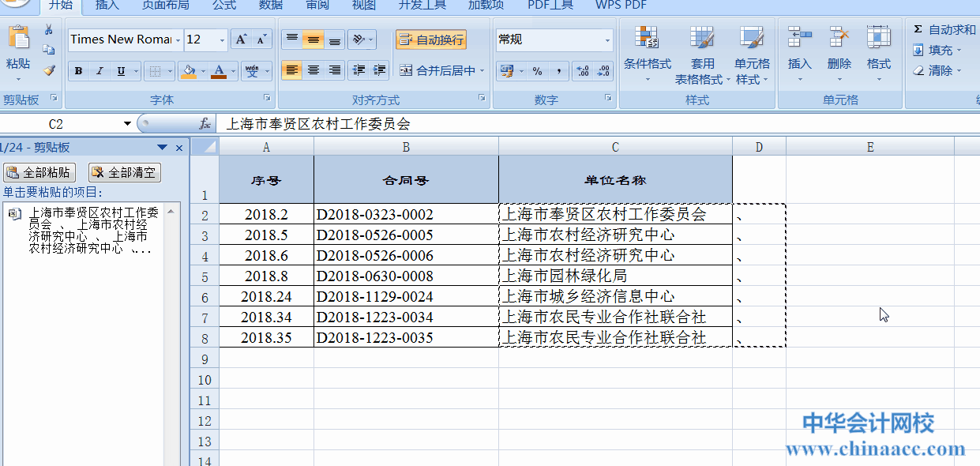Viewport: 980px width, 466px height.
Task: Apply the font color red A
Action: coord(218,71)
